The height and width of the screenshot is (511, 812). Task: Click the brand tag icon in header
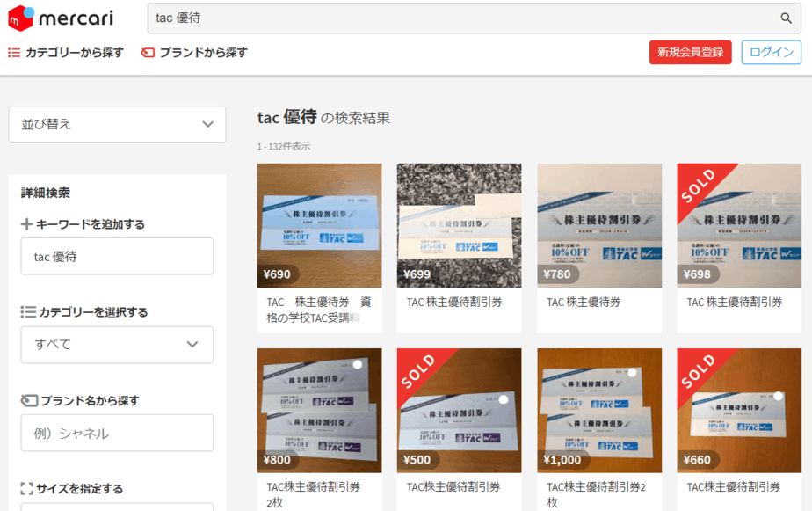tap(148, 53)
